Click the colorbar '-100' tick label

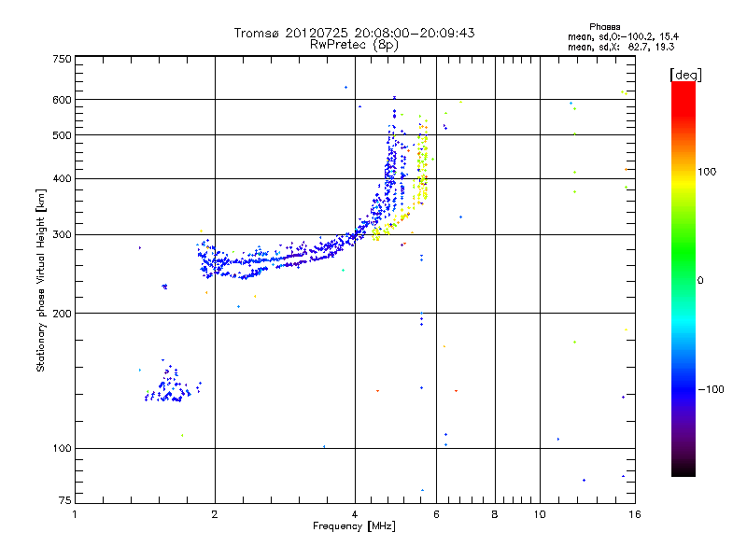[711, 389]
